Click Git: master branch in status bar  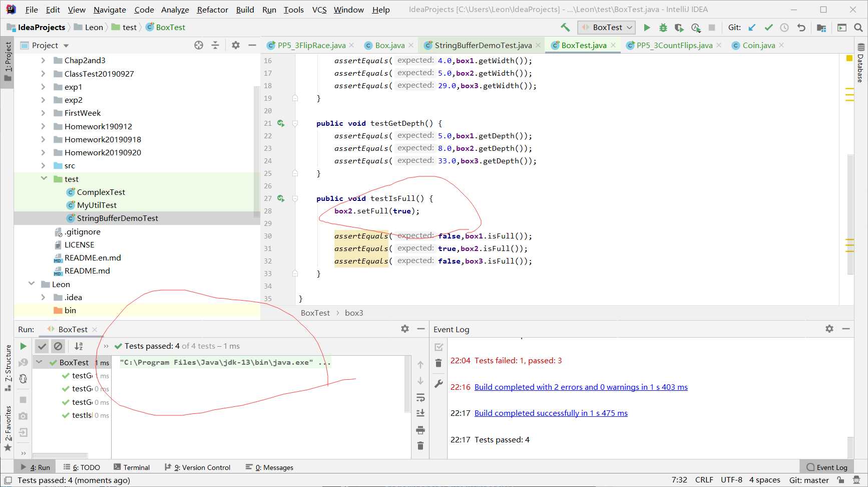(x=809, y=480)
